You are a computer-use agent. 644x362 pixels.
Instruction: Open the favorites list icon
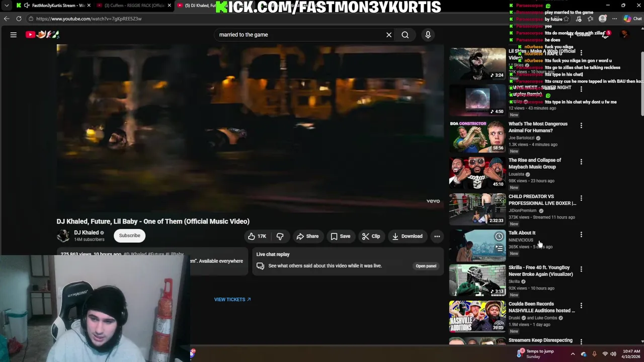tap(590, 19)
